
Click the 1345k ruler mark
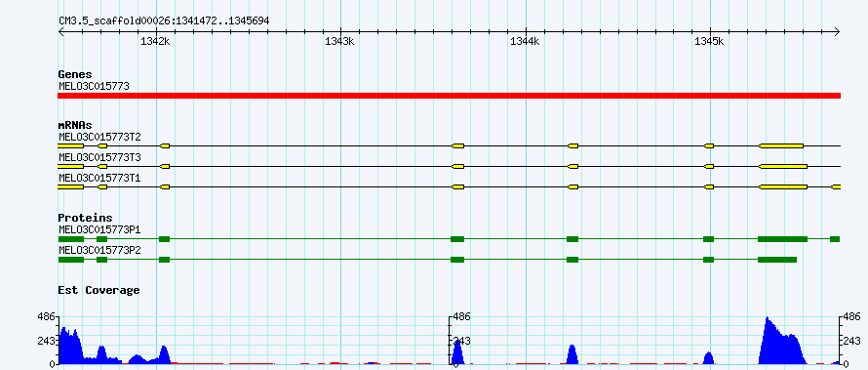point(709,42)
